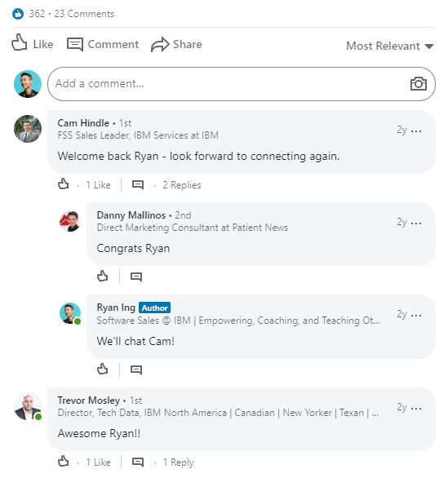
Task: Click the reply icon under Cam Hindle's comment
Action: (138, 184)
